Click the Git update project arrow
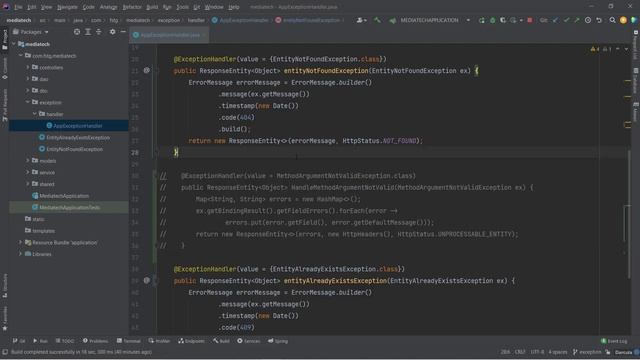The height and width of the screenshot is (360, 640). (x=556, y=20)
